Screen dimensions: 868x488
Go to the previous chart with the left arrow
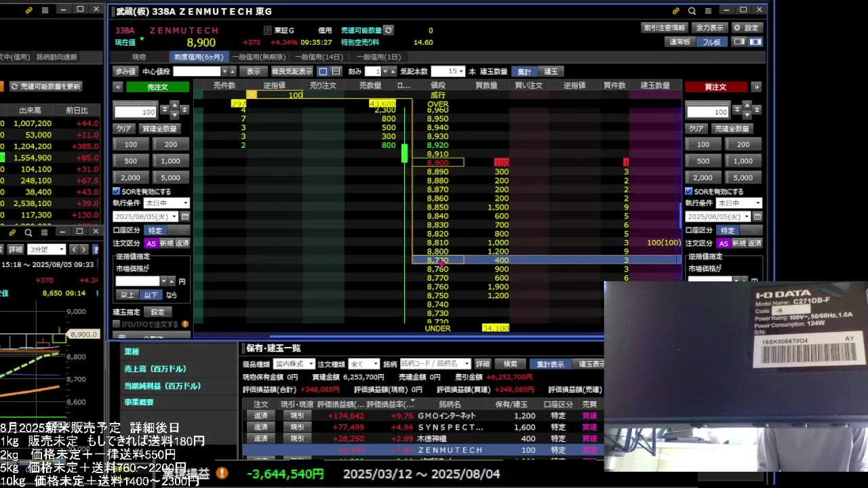[x=75, y=249]
